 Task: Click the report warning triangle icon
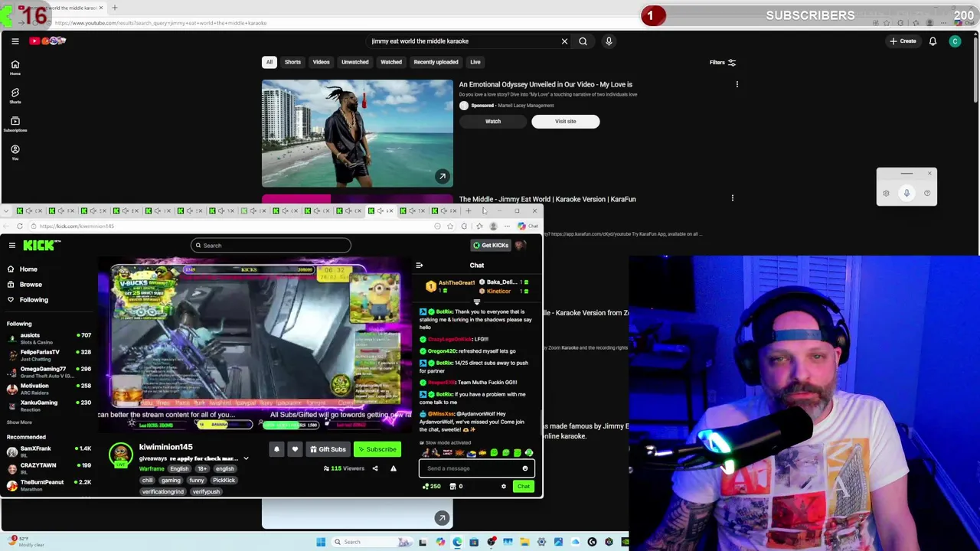point(394,468)
